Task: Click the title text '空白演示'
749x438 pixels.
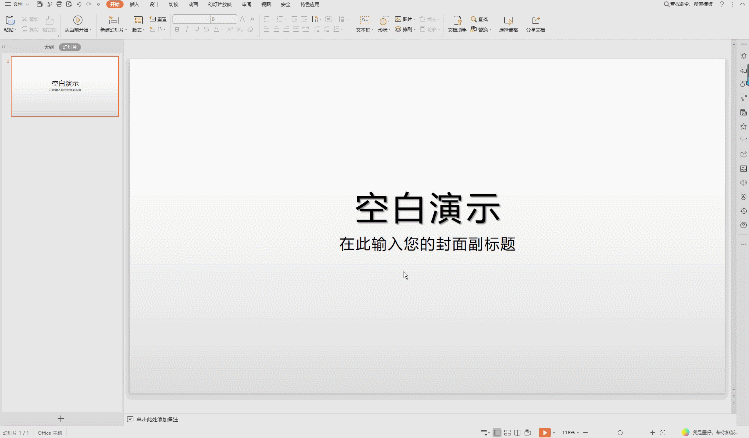Action: tap(427, 208)
